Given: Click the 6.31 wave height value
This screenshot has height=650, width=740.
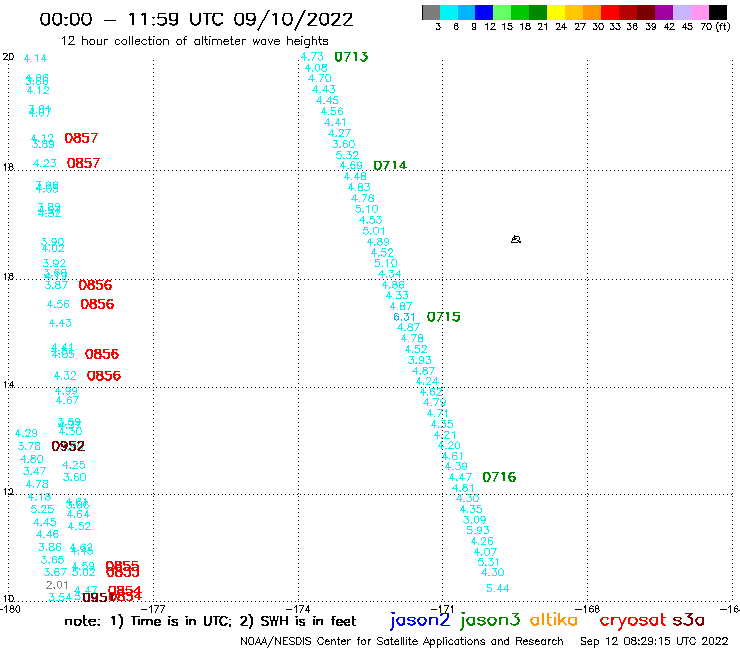Looking at the screenshot, I should tap(404, 317).
